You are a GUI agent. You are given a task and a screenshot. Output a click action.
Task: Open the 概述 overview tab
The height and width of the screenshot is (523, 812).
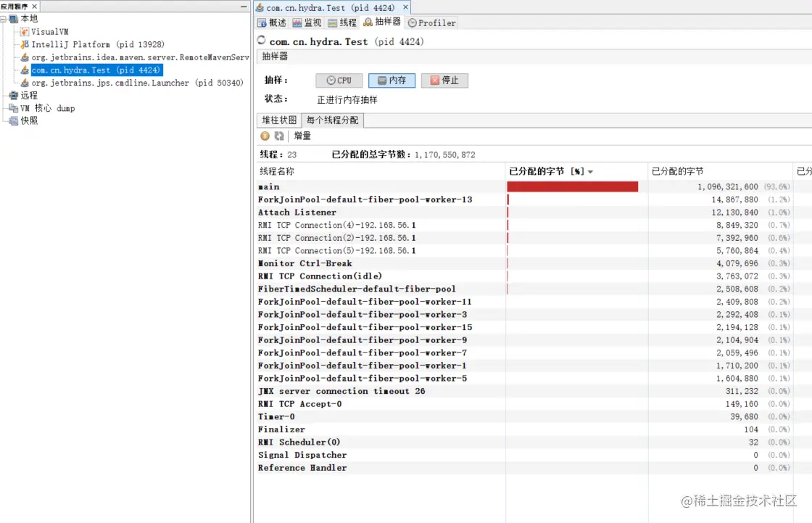[x=272, y=22]
